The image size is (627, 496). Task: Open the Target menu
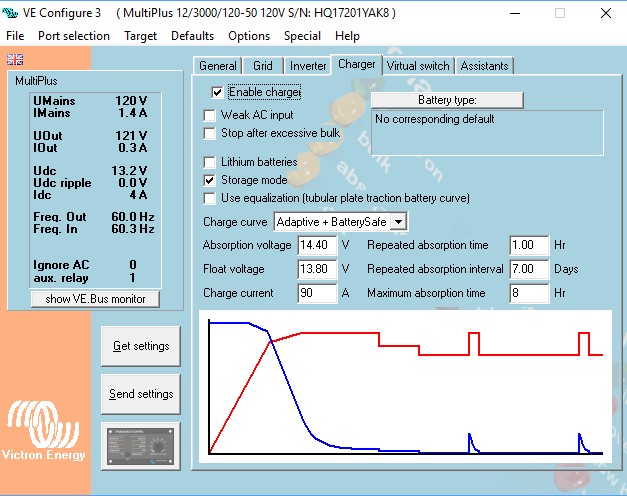coord(140,36)
